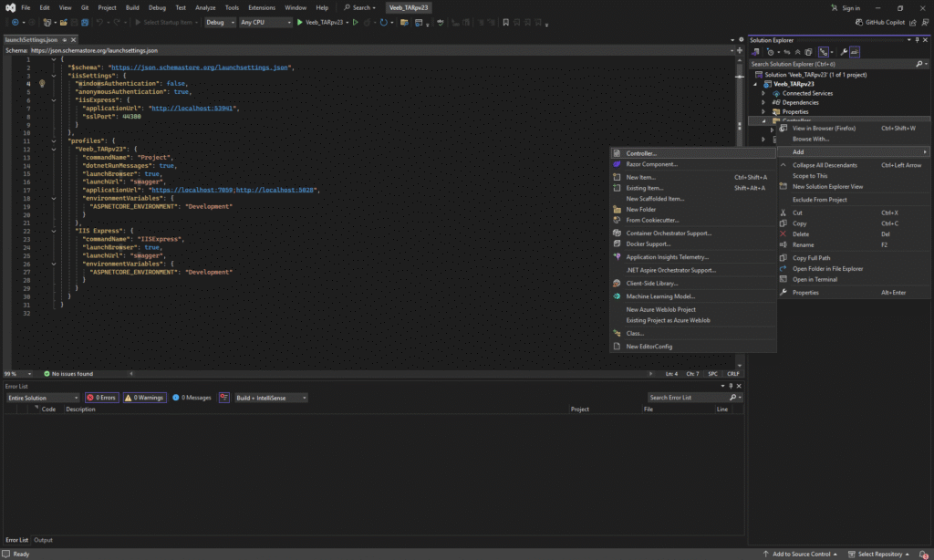Open the Debug configuration dropdown
The width and height of the screenshot is (934, 560).
220,22
